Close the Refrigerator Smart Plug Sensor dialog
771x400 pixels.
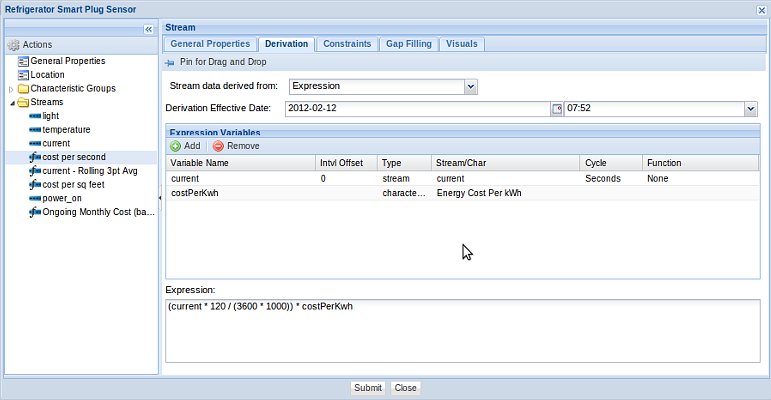pyautogui.click(x=761, y=8)
